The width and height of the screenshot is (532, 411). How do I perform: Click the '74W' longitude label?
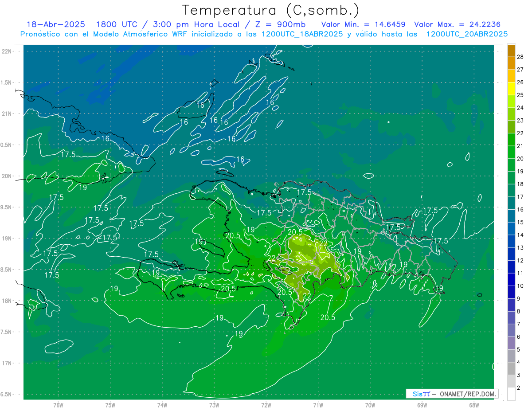tap(162, 405)
